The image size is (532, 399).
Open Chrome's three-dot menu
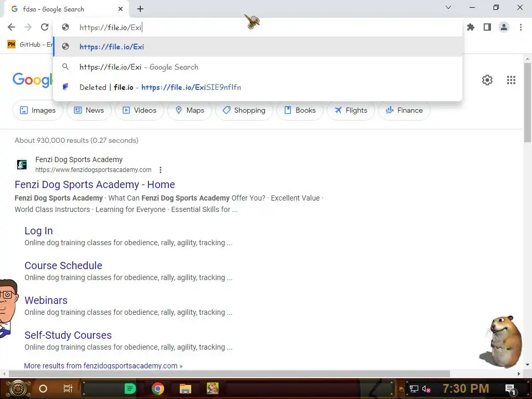521,27
